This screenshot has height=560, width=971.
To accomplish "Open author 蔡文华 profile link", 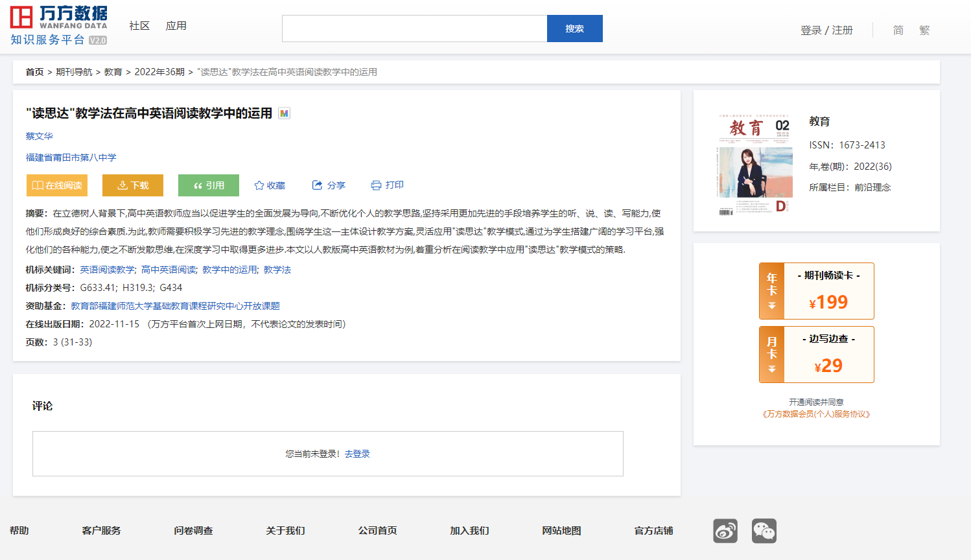I will point(40,136).
